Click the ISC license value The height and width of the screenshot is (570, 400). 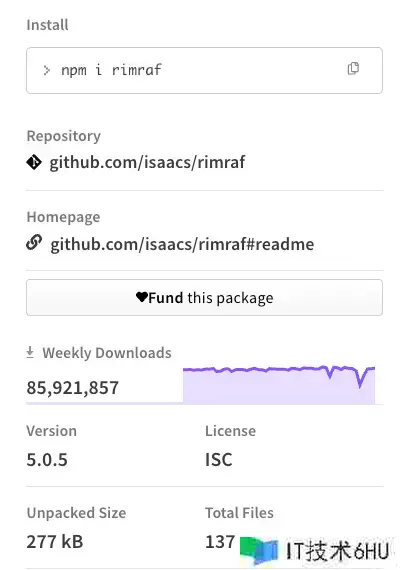click(x=219, y=459)
